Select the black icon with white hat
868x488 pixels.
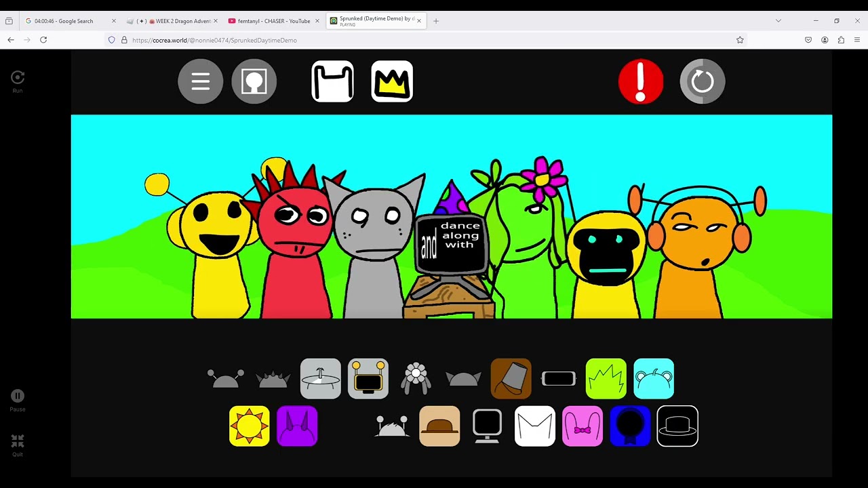click(x=677, y=426)
